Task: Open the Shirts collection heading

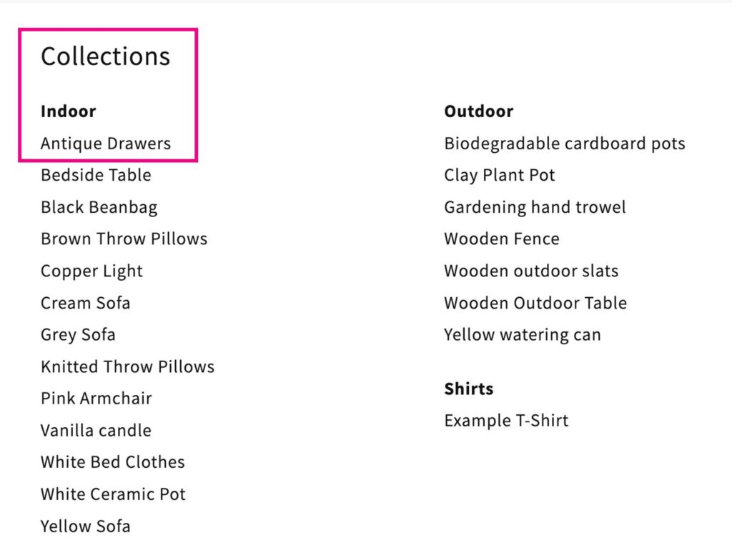Action: (x=469, y=389)
